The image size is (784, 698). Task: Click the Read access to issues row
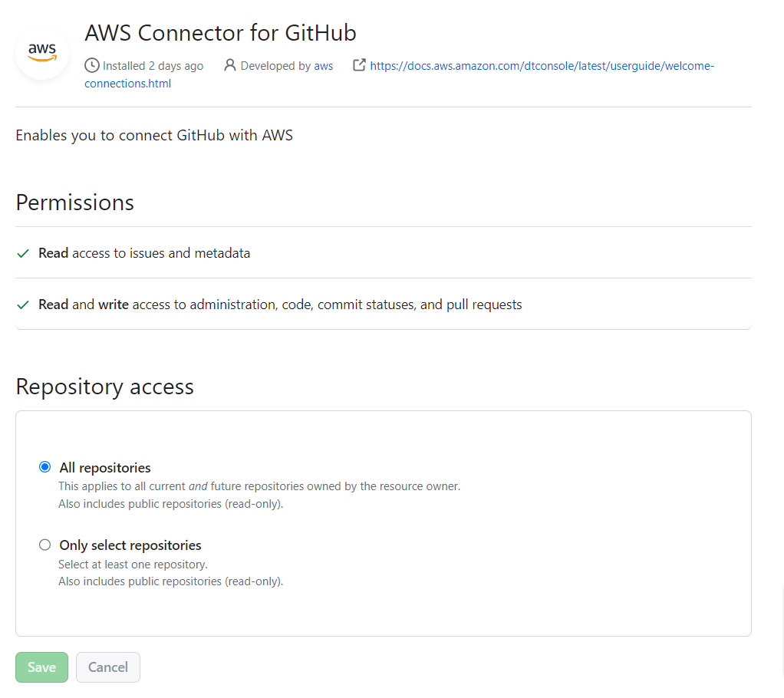[x=384, y=253]
